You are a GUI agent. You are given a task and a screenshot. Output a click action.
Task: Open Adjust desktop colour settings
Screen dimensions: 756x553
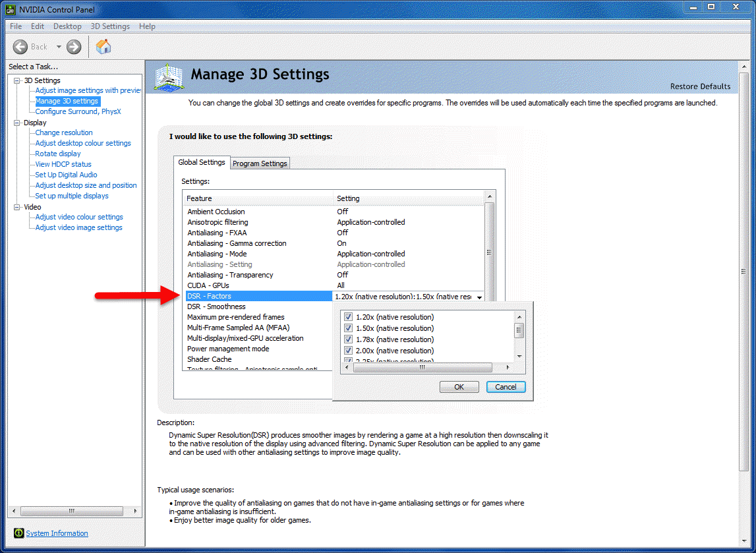click(83, 143)
